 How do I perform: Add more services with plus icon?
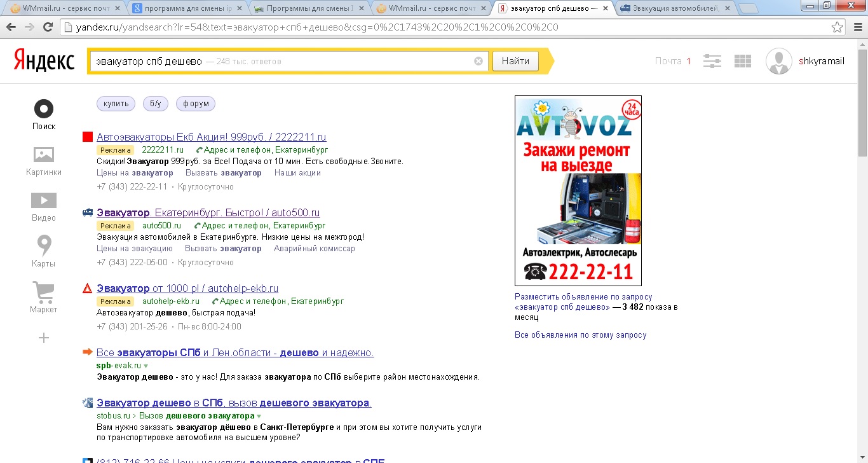pyautogui.click(x=44, y=338)
